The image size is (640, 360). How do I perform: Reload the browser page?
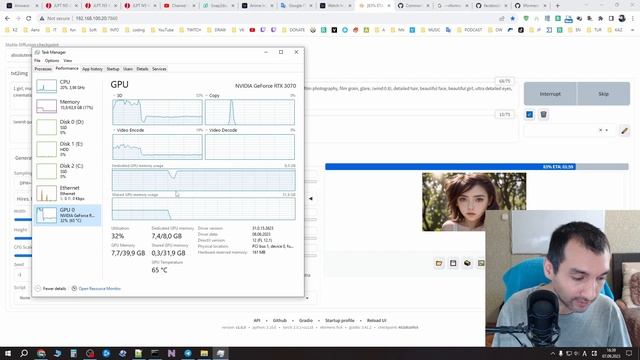(x=29, y=18)
